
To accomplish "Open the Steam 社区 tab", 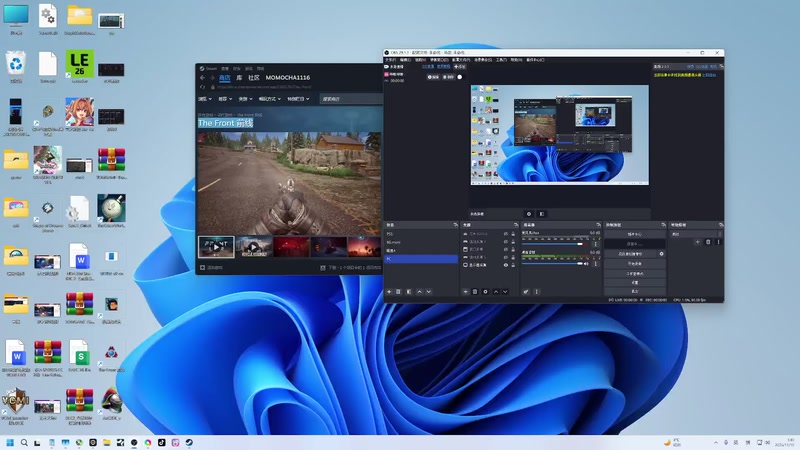I will pos(254,77).
